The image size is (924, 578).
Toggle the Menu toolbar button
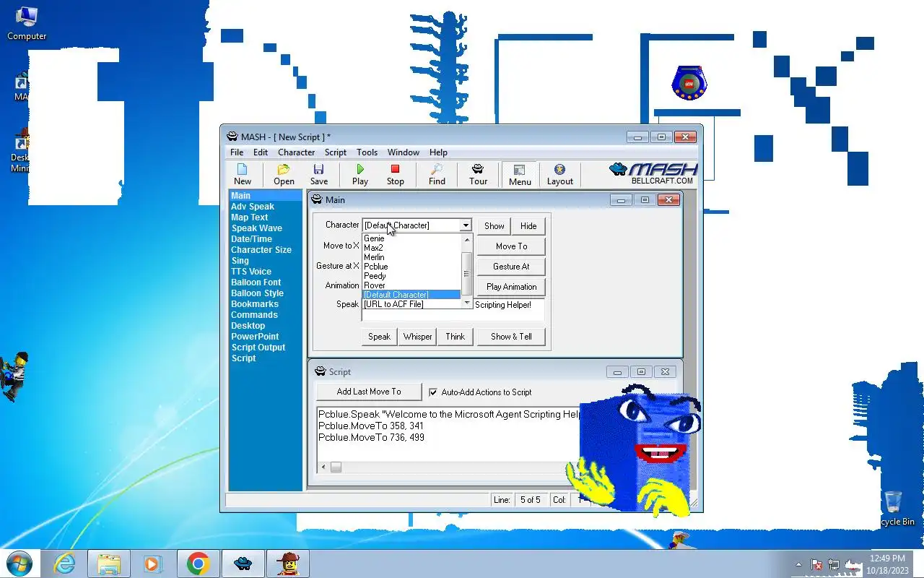520,174
